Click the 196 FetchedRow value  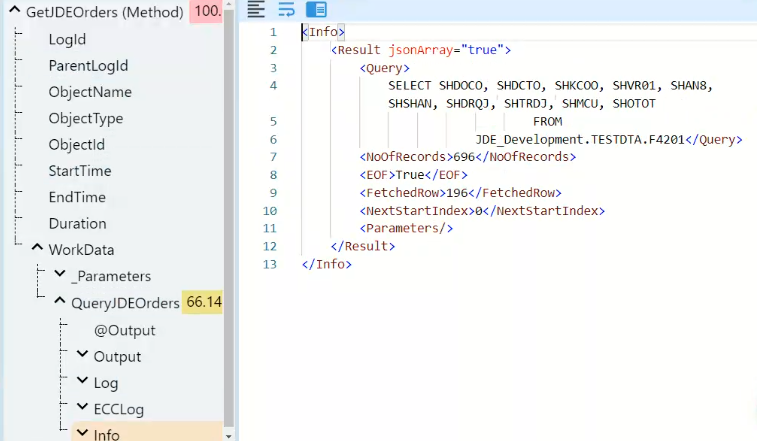457,193
